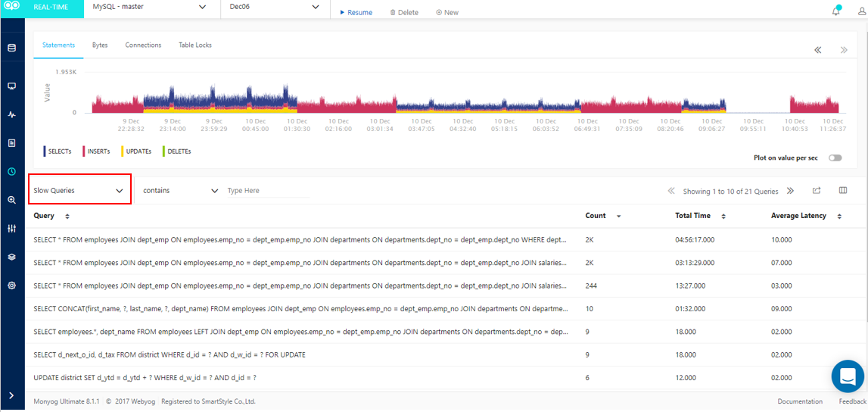Select the SELECT d_next_o_id FOR UPDATE query

170,354
